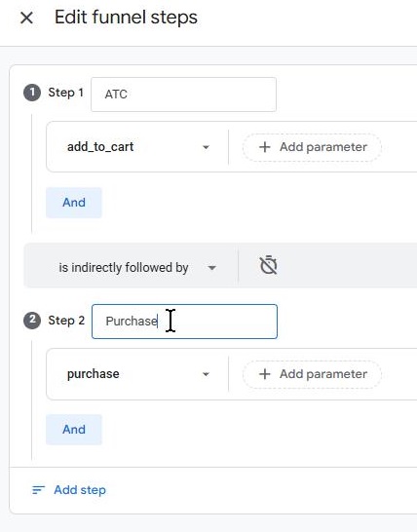Click the Step 1 number badge
Image resolution: width=417 pixels, height=532 pixels.
coord(32,93)
